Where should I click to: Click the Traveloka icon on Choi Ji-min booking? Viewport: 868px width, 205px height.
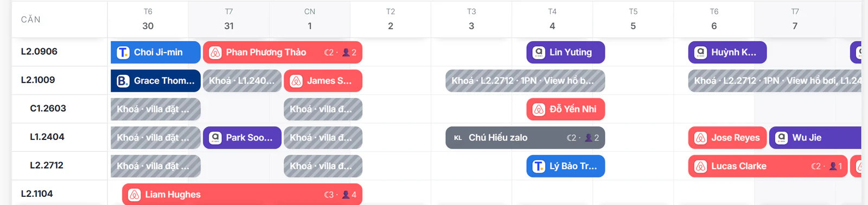tap(123, 53)
